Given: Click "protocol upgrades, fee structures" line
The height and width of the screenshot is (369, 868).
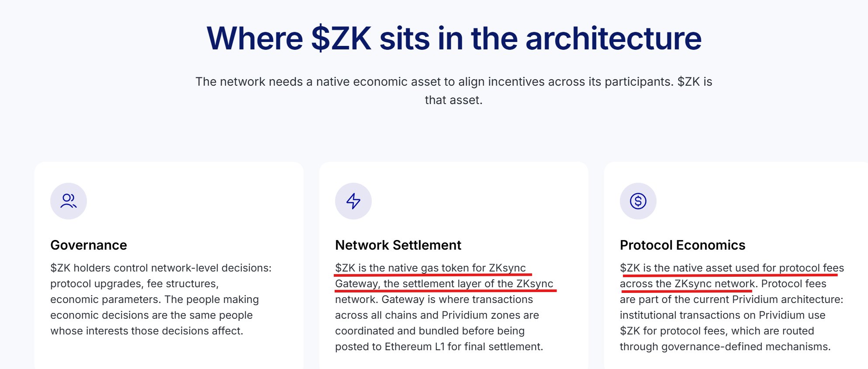Looking at the screenshot, I should click(134, 284).
